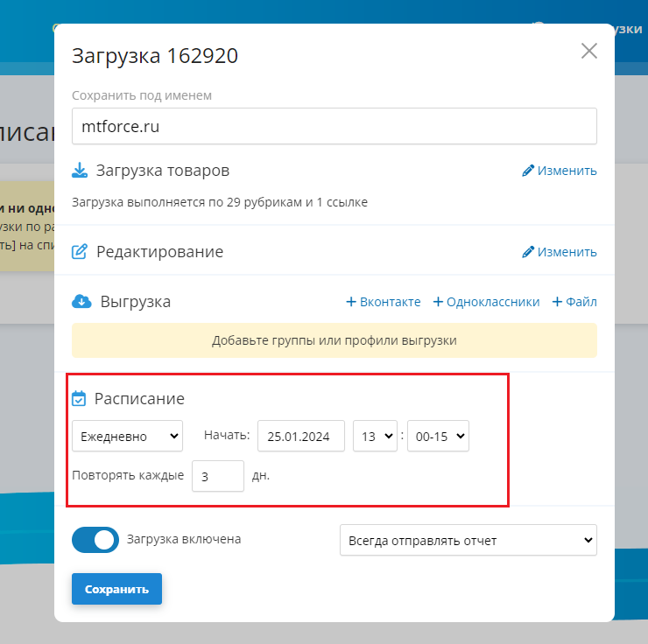Viewport: 648px width, 644px height.
Task: Open the 00-15 minutes dropdown
Action: 438,436
